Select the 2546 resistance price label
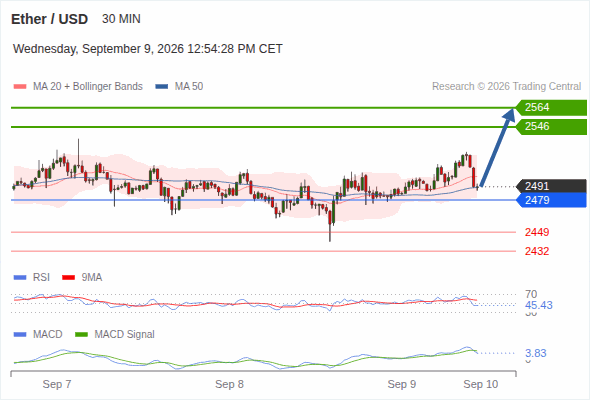The image size is (590, 400). click(x=551, y=126)
